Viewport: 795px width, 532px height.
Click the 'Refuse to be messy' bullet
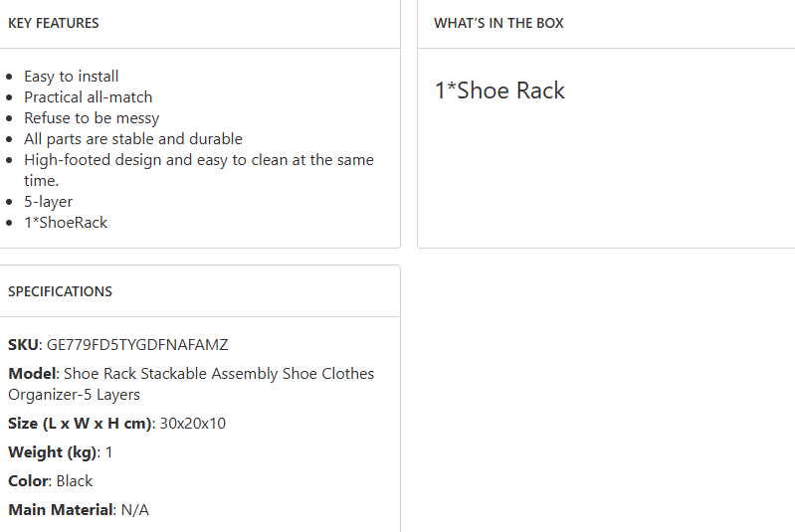pos(92,118)
